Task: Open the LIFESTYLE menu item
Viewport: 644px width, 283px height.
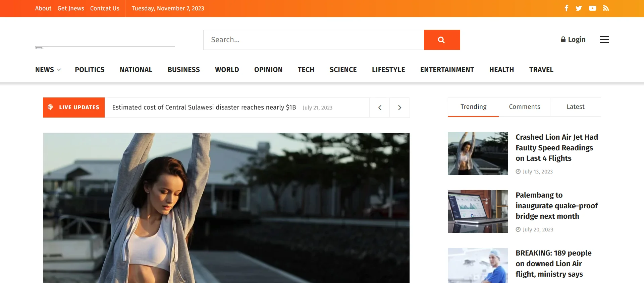Action: [388, 70]
